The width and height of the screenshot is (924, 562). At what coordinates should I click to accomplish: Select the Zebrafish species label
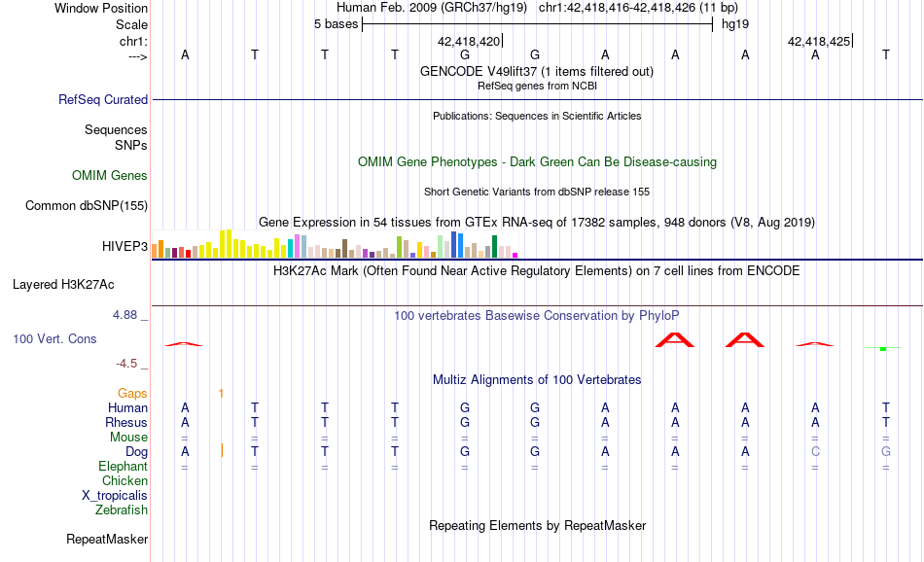tap(122, 510)
